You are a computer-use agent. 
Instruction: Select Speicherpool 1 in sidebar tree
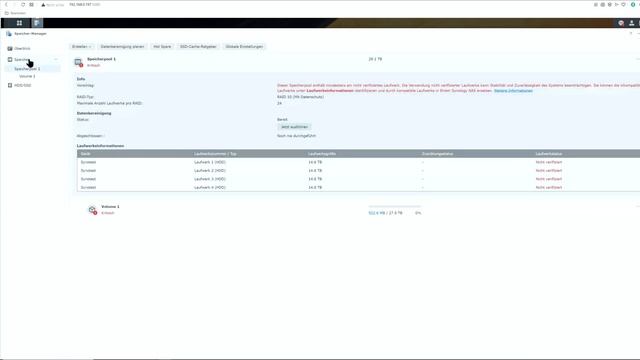(27, 69)
